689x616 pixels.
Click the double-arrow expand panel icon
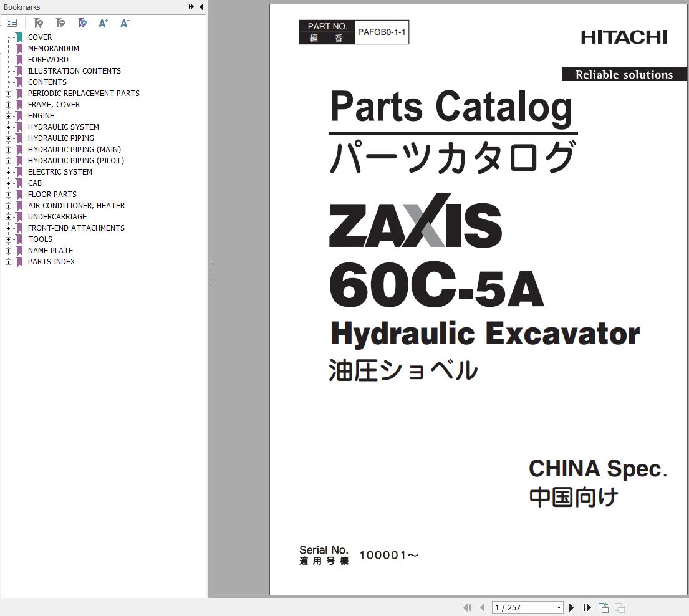[x=191, y=7]
